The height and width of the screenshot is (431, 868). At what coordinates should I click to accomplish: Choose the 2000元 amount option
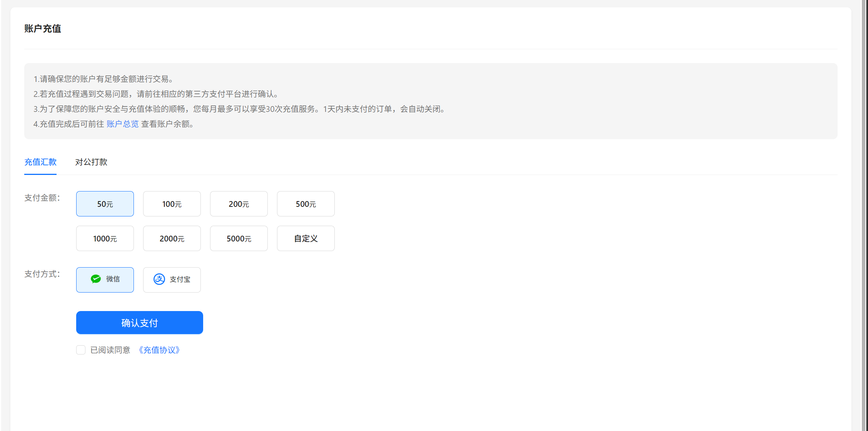(172, 238)
